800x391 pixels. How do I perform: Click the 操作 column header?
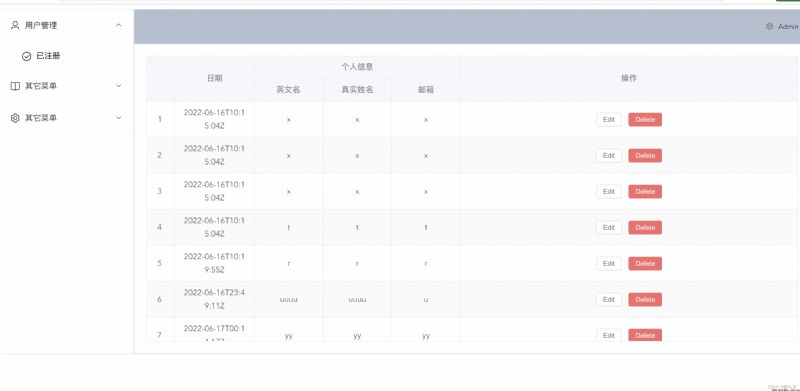629,78
